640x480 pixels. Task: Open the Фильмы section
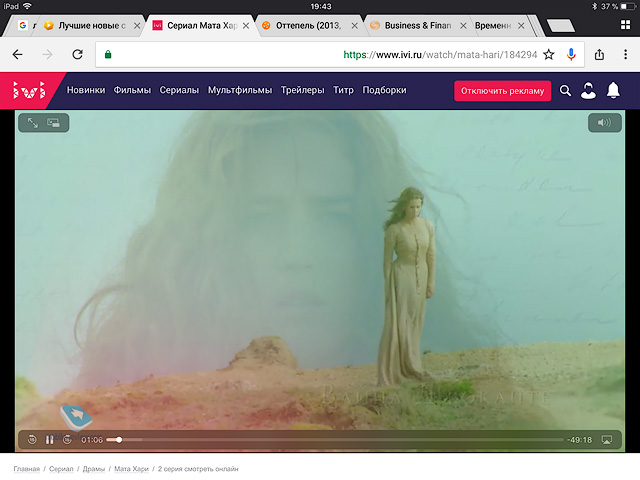tap(132, 90)
